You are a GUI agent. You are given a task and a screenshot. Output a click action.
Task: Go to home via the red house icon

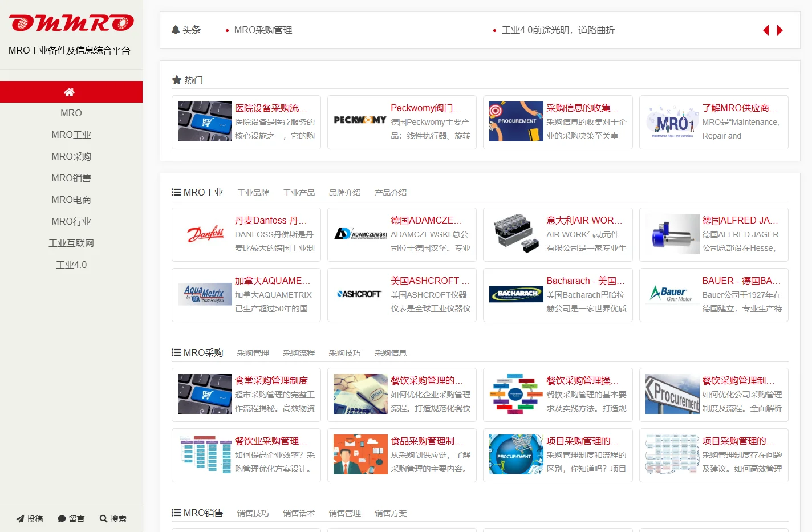coord(70,92)
